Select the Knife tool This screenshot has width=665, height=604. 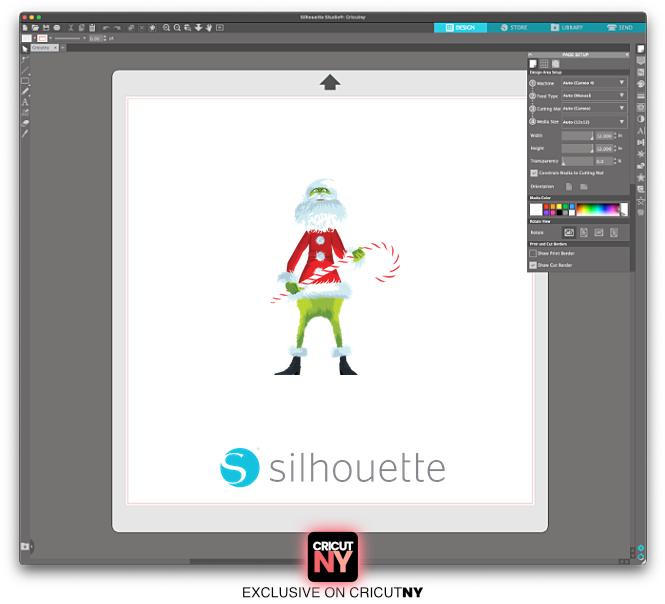[25, 134]
